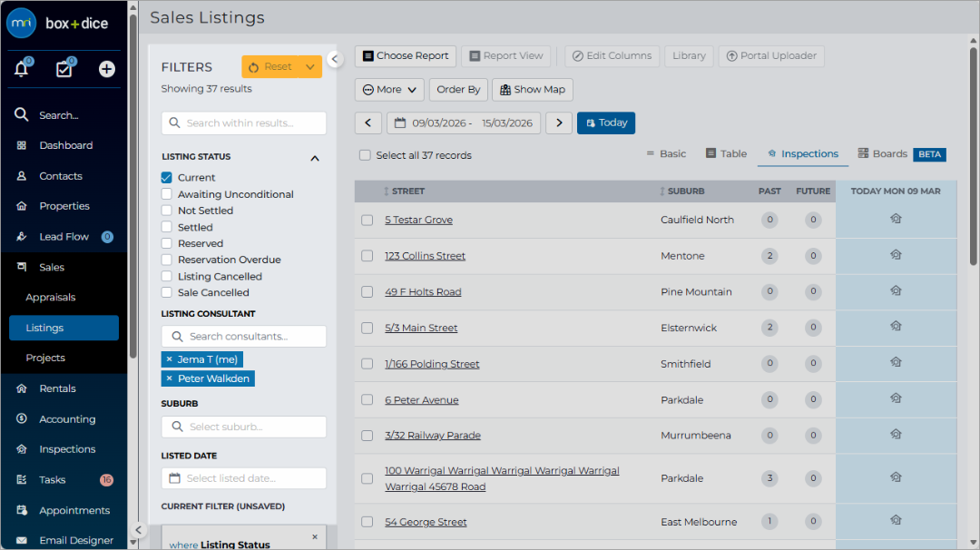Check Reservation Overdue filter
Image resolution: width=980 pixels, height=550 pixels.
[x=166, y=260]
